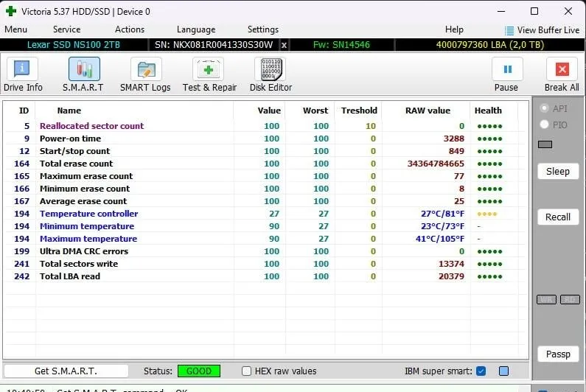Screen dimensions: 586x392
Task: Open the Settings menu
Action: tap(262, 29)
